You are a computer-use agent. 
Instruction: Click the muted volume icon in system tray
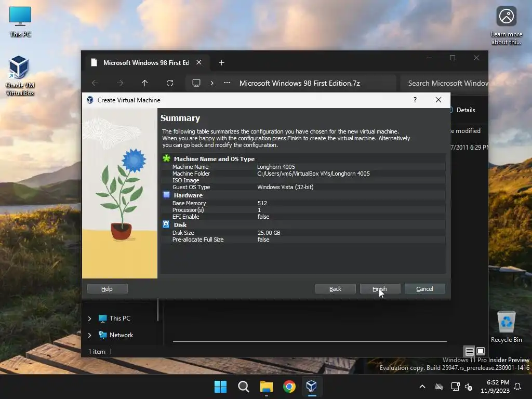click(469, 387)
